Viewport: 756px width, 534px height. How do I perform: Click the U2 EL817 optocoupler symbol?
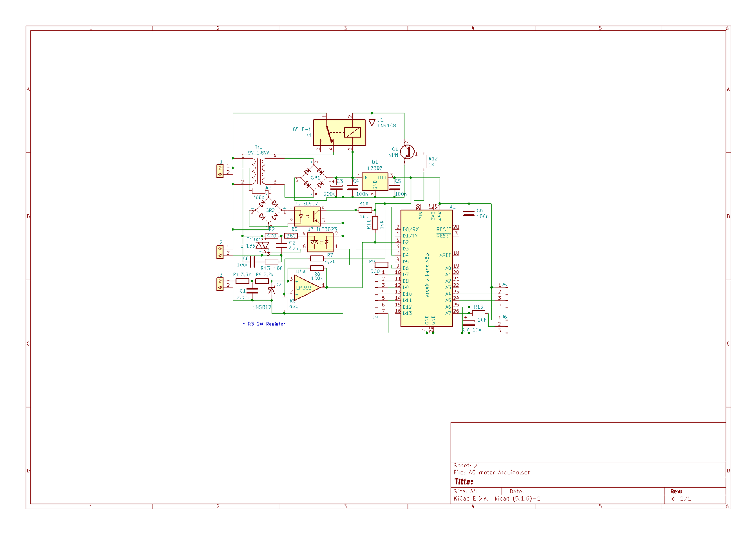click(x=307, y=216)
